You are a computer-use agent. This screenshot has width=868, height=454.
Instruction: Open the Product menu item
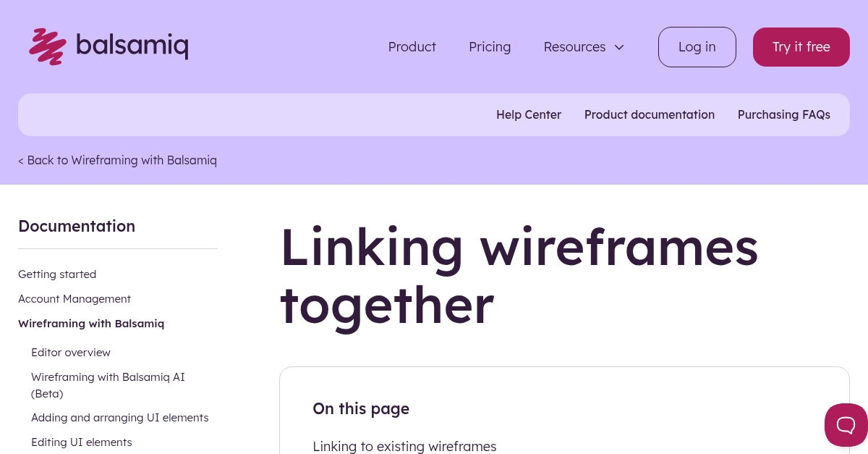(x=412, y=46)
